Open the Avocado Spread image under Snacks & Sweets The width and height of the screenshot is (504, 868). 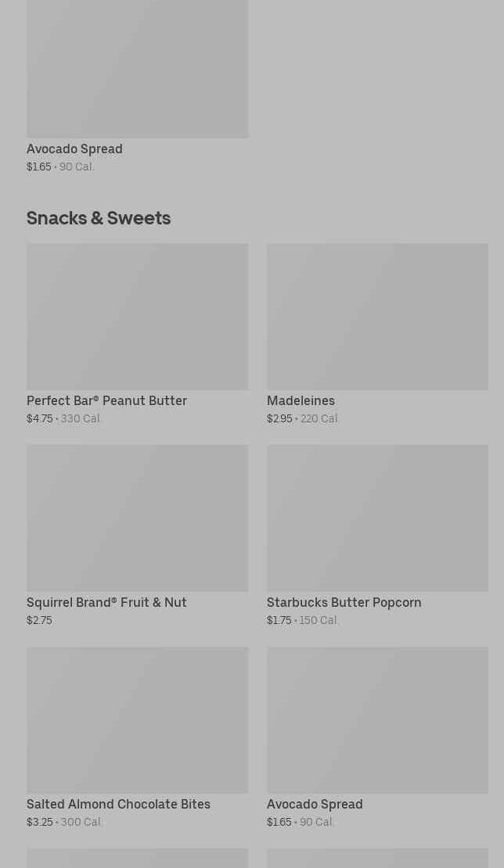point(378,720)
